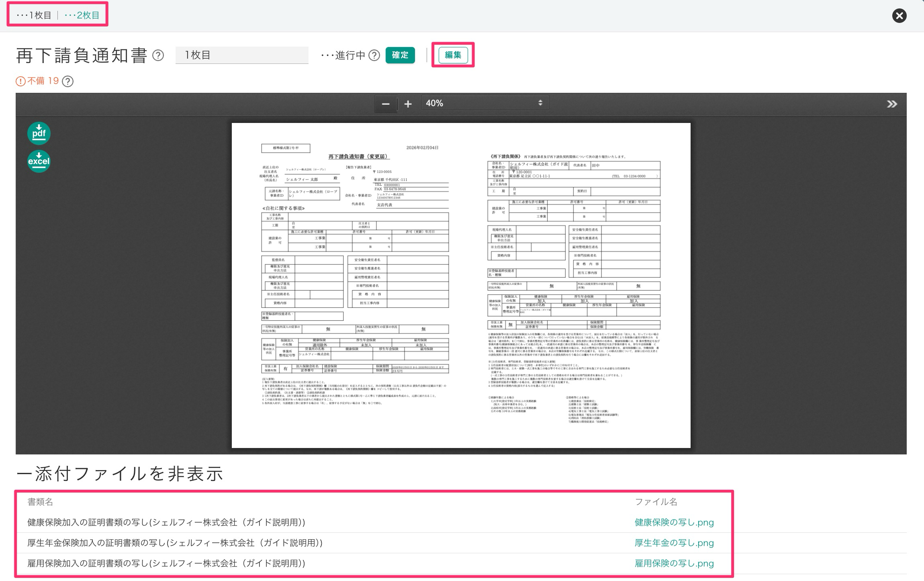This screenshot has width=924, height=581.
Task: Click the 不備 19 deficiency warning
Action: coord(37,81)
